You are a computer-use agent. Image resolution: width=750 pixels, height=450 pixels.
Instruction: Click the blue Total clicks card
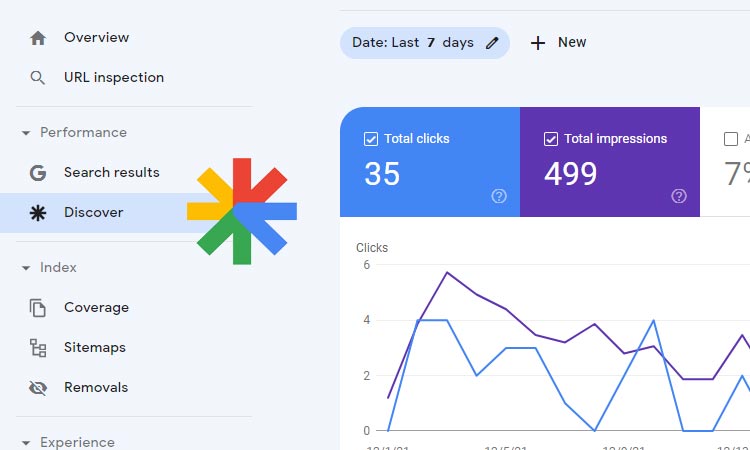pyautogui.click(x=430, y=162)
